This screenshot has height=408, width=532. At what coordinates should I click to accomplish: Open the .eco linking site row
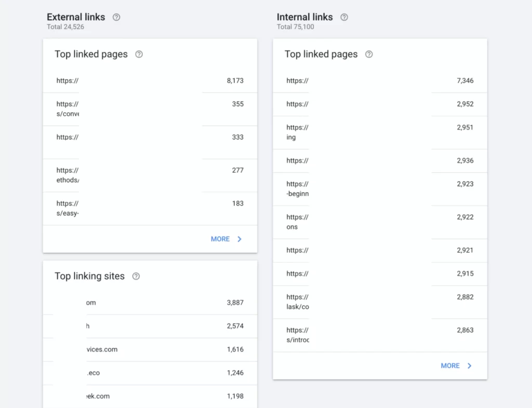[150, 373]
